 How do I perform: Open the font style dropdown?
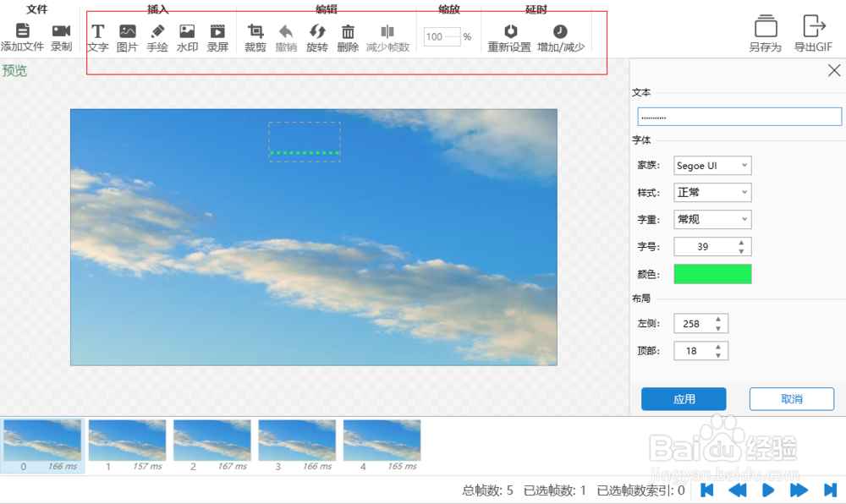pos(712,193)
